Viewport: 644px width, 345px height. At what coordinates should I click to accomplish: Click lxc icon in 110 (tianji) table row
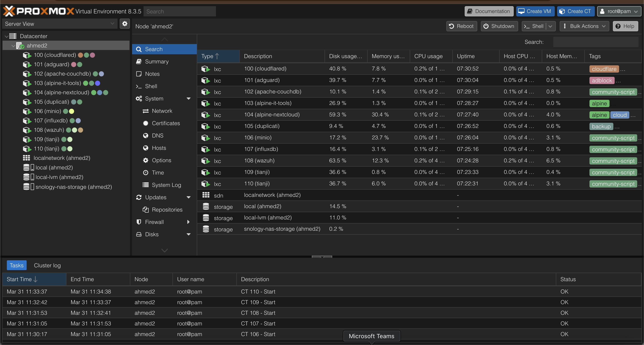[206, 184]
